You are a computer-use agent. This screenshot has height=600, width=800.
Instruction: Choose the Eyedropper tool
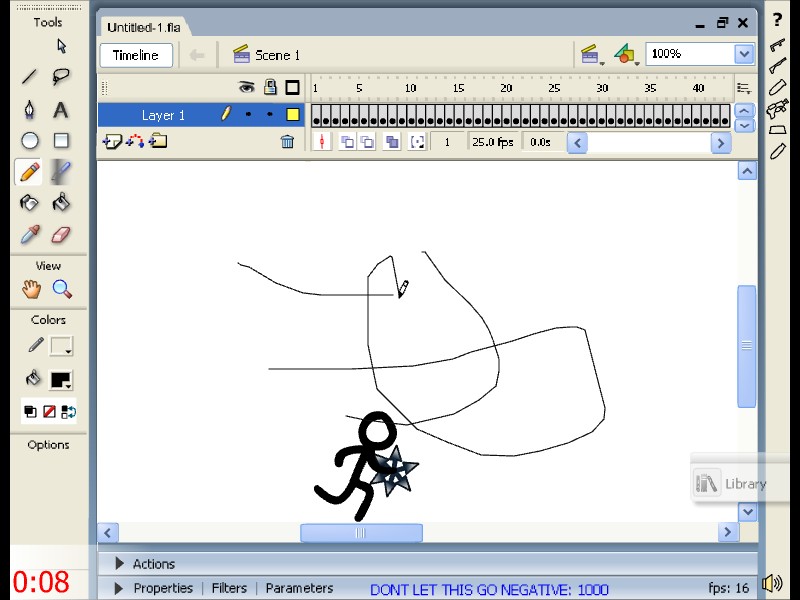coord(30,232)
